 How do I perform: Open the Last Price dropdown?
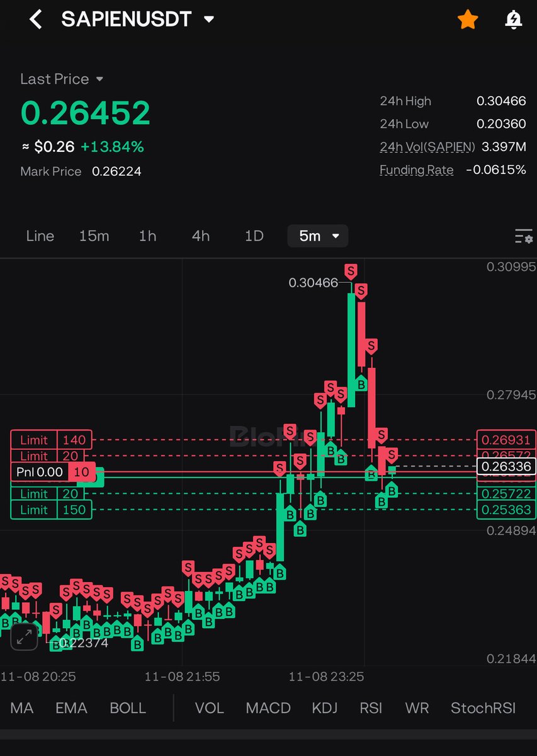[62, 79]
